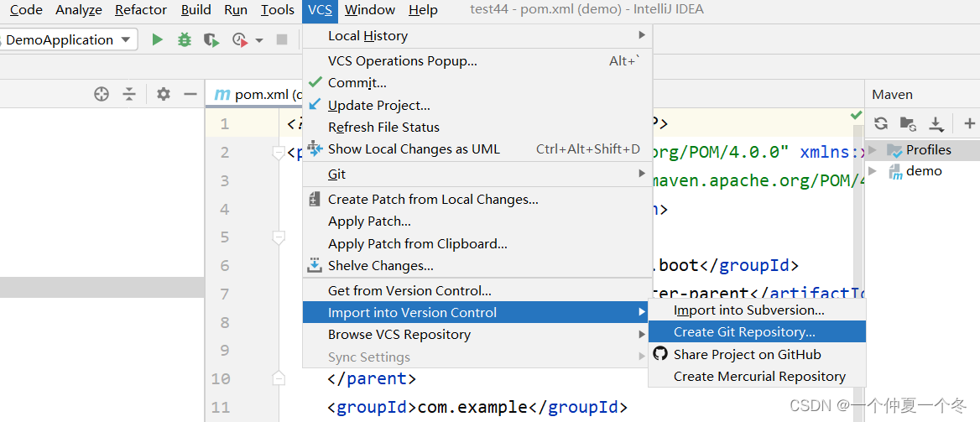Fold parent end tag at line 10
The height and width of the screenshot is (422, 980).
pos(279,378)
